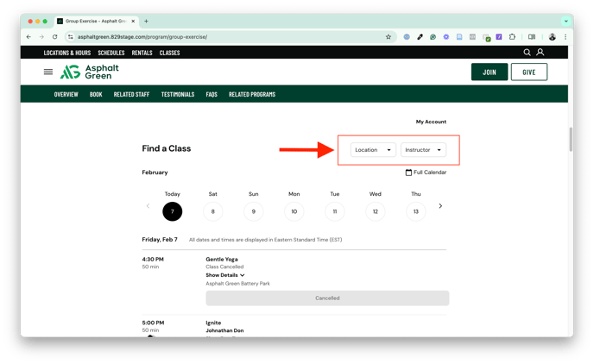The height and width of the screenshot is (364, 594).
Task: Click the page vertical scrollbar thumb
Action: click(x=571, y=139)
